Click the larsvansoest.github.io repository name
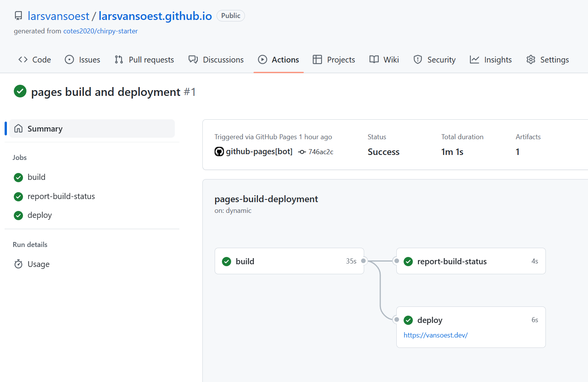 click(x=155, y=16)
